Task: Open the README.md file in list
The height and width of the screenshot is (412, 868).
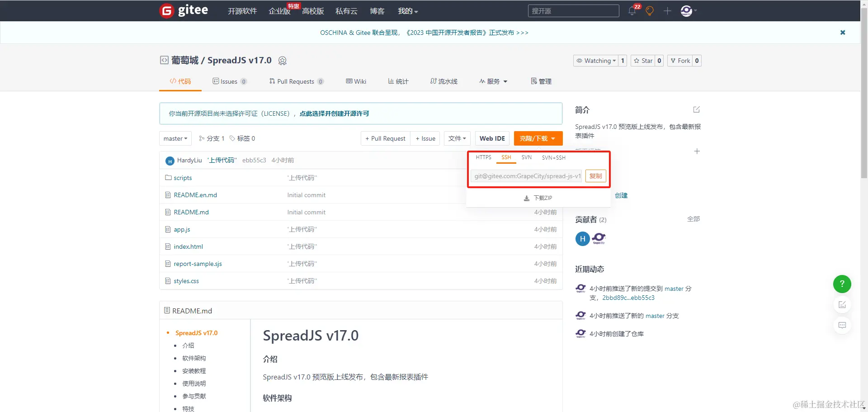Action: coord(191,212)
